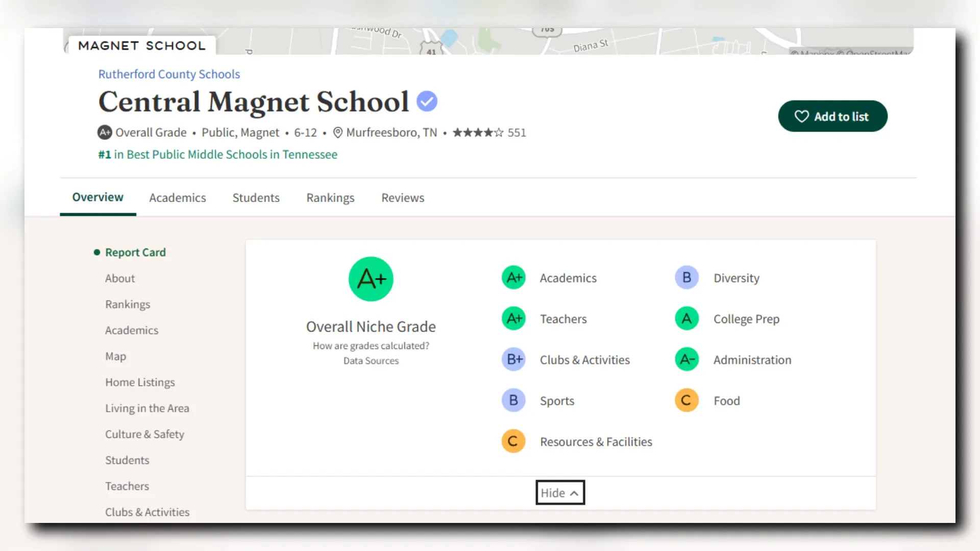Switch to the Overview tab
The image size is (980, 551).
click(x=97, y=197)
